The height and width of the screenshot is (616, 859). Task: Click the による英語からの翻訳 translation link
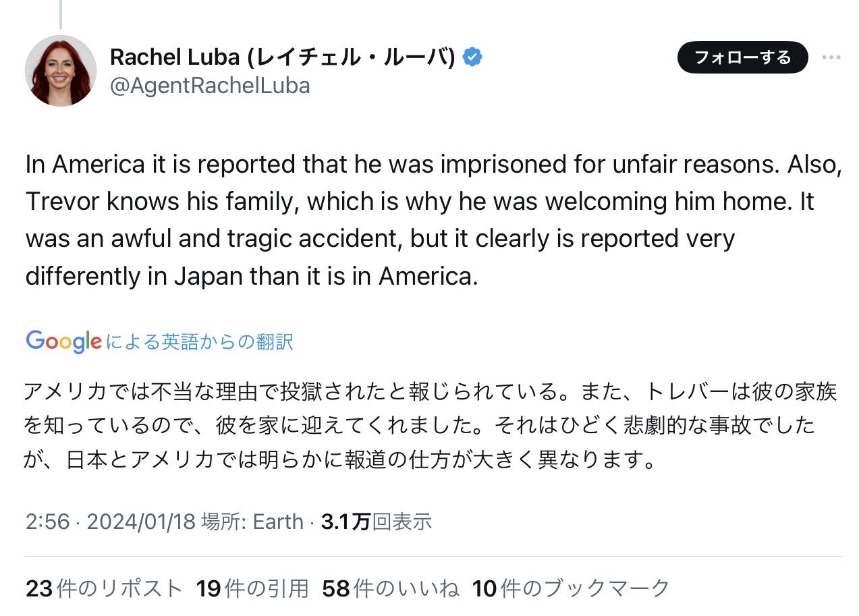coord(198,341)
